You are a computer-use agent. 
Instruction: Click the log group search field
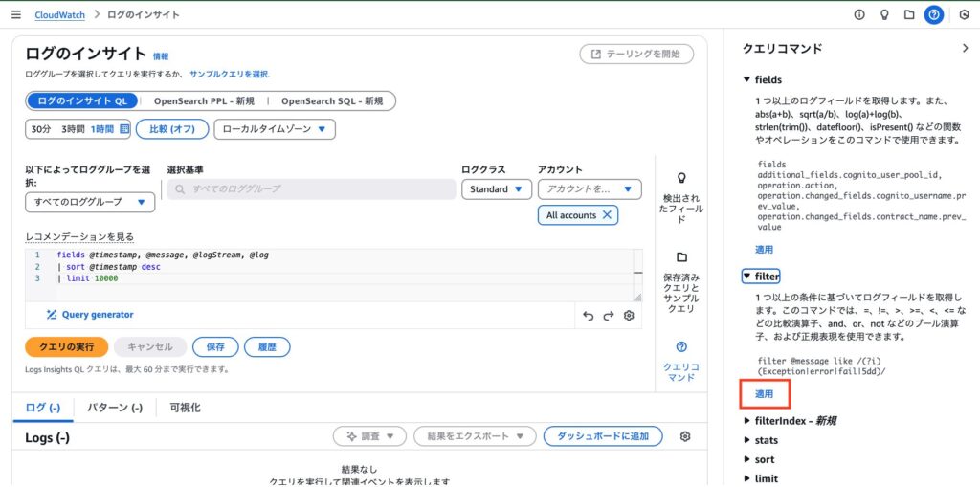click(311, 188)
